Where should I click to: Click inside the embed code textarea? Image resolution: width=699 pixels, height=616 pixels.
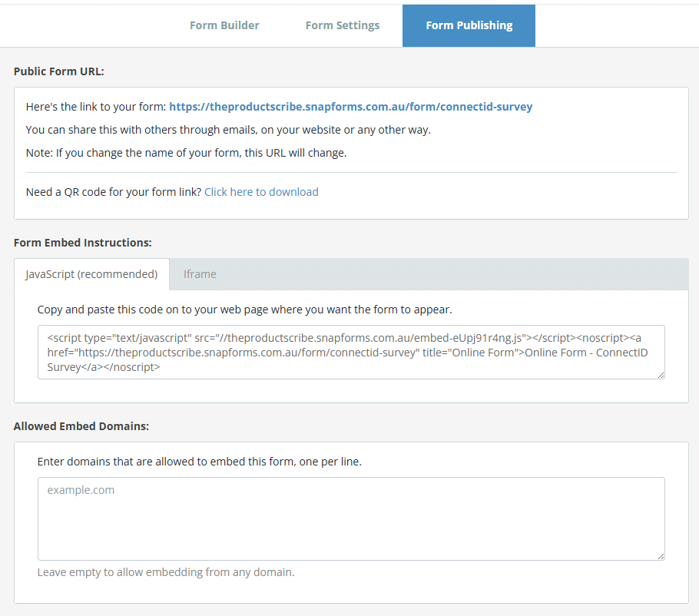pyautogui.click(x=350, y=353)
